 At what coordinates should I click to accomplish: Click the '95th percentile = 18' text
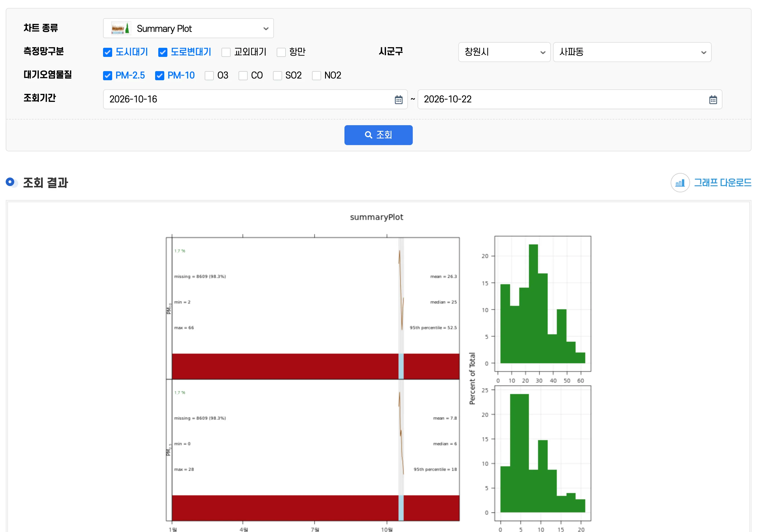(435, 469)
